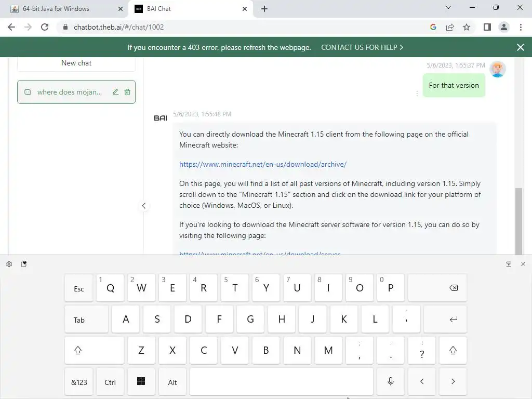Image resolution: width=532 pixels, height=399 pixels.
Task: Open the tab search dropdown arrow
Action: click(448, 7)
